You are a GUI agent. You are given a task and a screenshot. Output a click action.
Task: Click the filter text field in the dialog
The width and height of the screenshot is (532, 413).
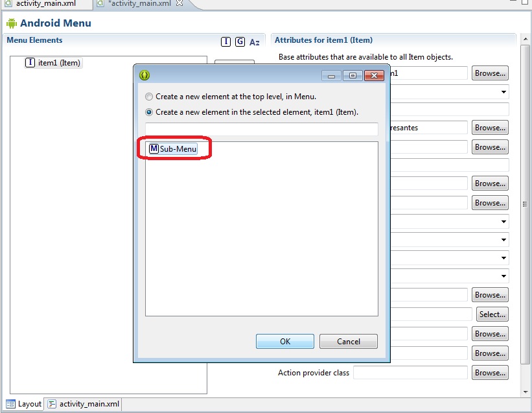[262, 129]
